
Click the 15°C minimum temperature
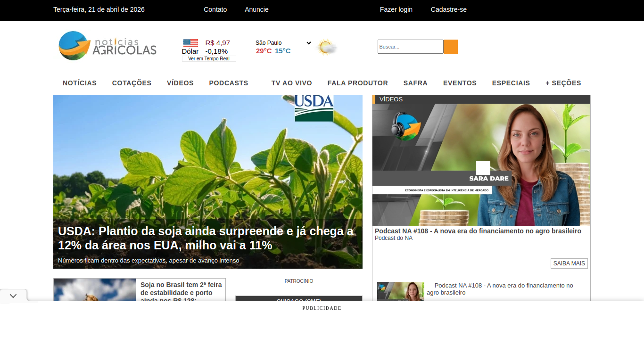(x=283, y=51)
